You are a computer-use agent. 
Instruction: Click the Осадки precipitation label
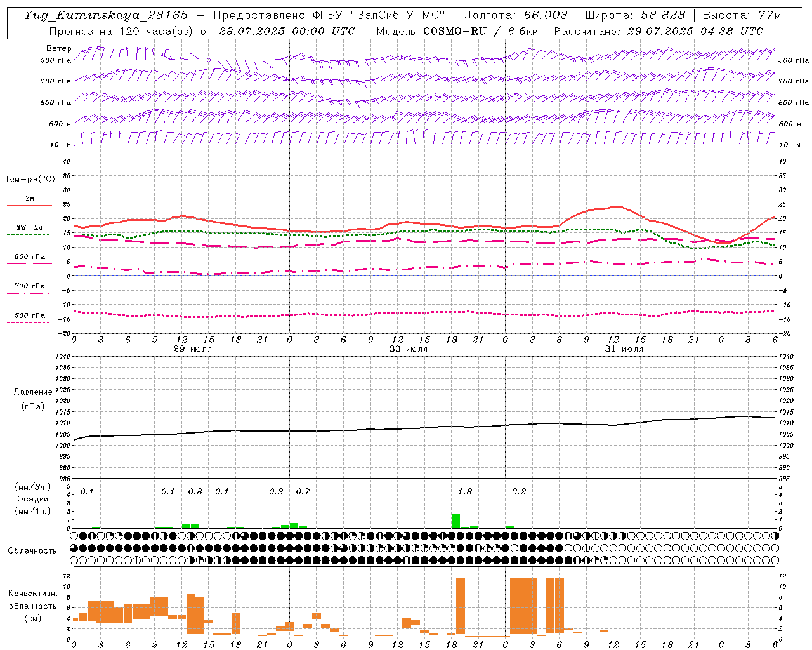pyautogui.click(x=32, y=499)
